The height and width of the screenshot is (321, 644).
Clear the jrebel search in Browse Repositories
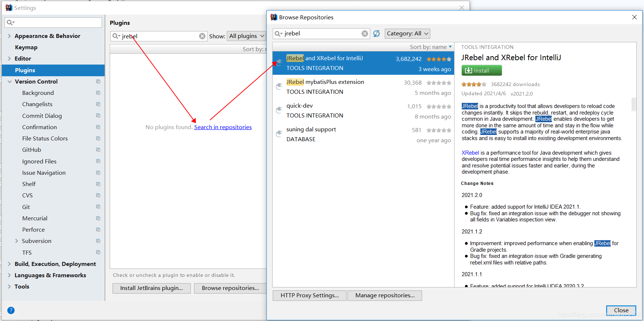pyautogui.click(x=364, y=34)
